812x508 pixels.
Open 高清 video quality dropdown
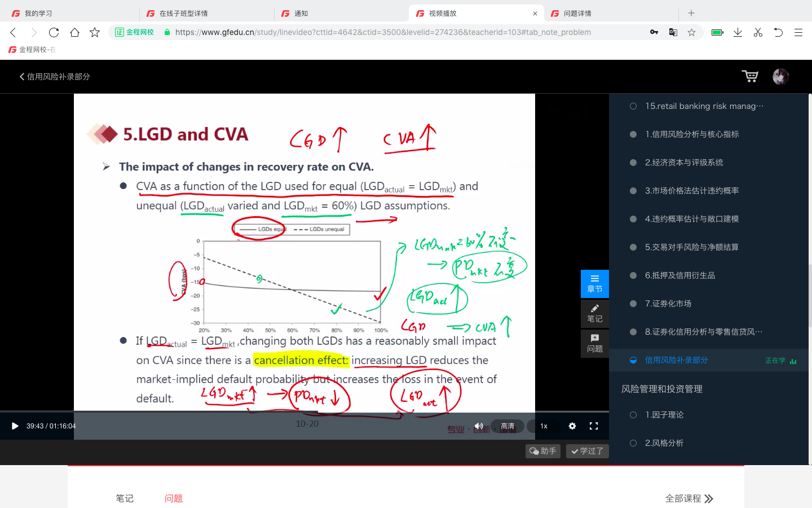507,426
